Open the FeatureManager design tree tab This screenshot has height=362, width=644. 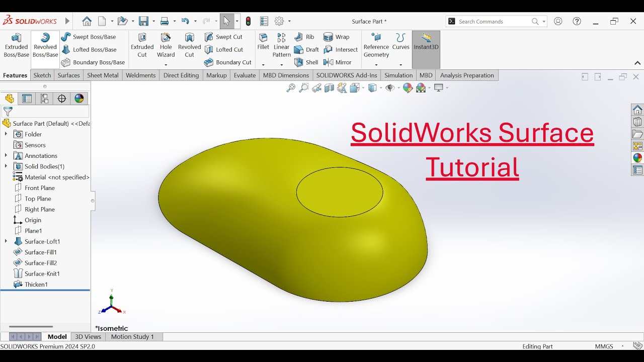(10, 99)
